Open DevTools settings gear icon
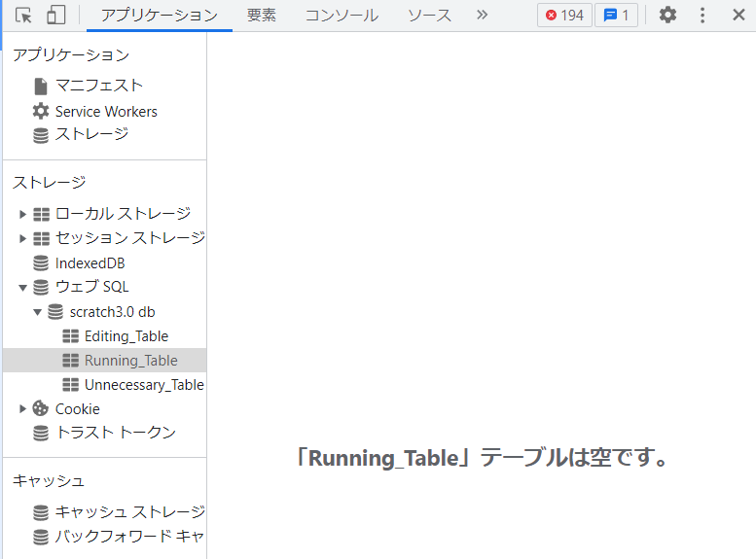The width and height of the screenshot is (756, 559). click(667, 15)
